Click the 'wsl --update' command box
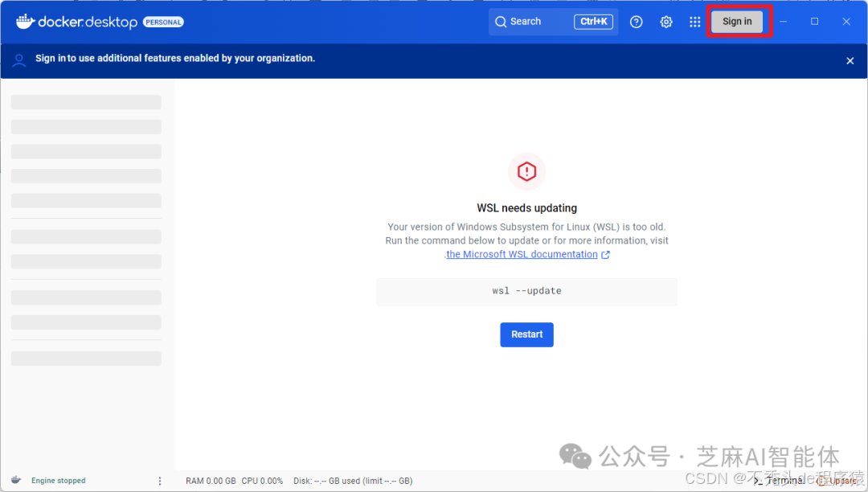868x492 pixels. click(x=526, y=292)
